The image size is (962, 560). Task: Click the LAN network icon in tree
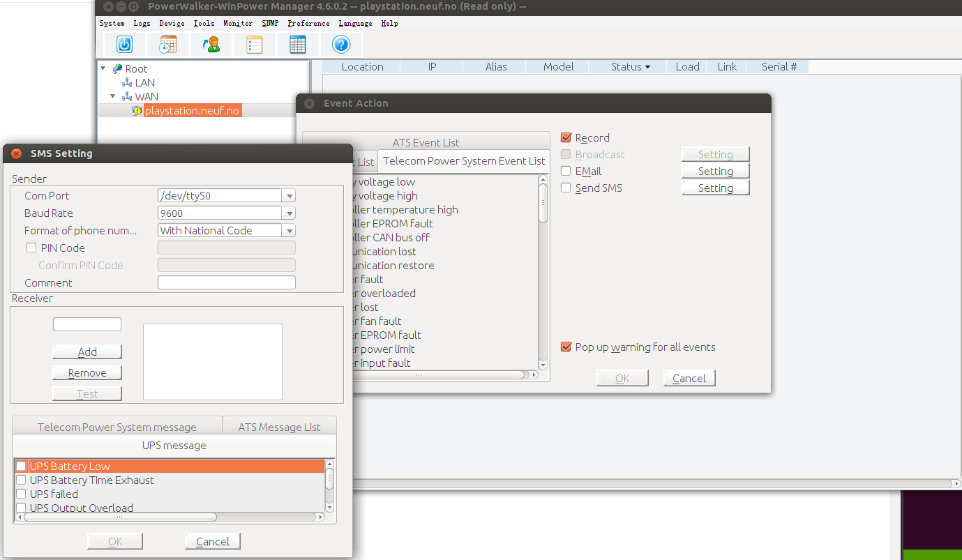pyautogui.click(x=127, y=83)
